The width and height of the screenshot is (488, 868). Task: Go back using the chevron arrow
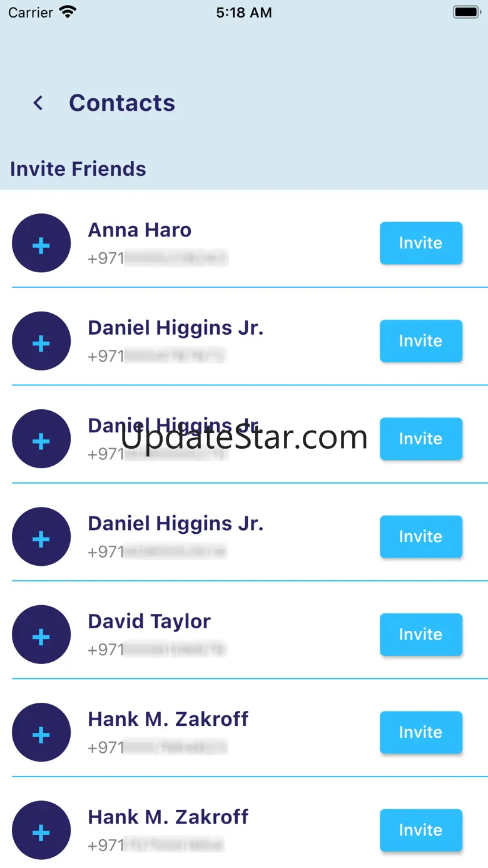click(38, 103)
